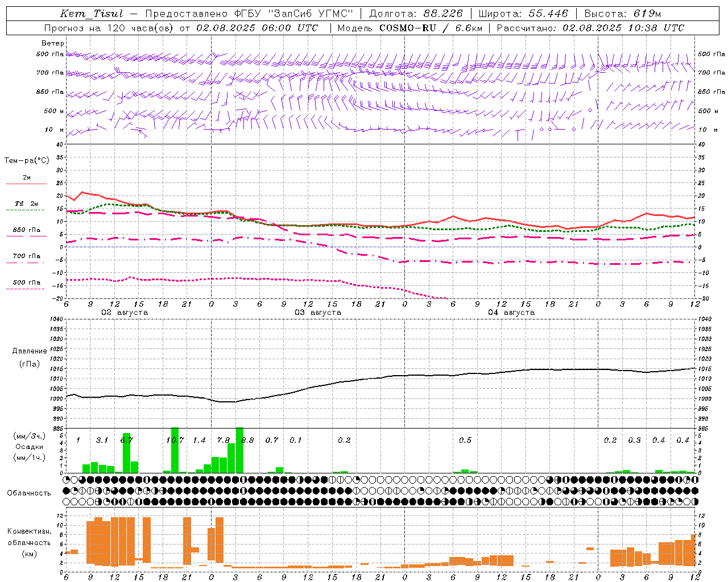Click the 10.7 precipitation total value
728x582 pixels.
click(175, 440)
